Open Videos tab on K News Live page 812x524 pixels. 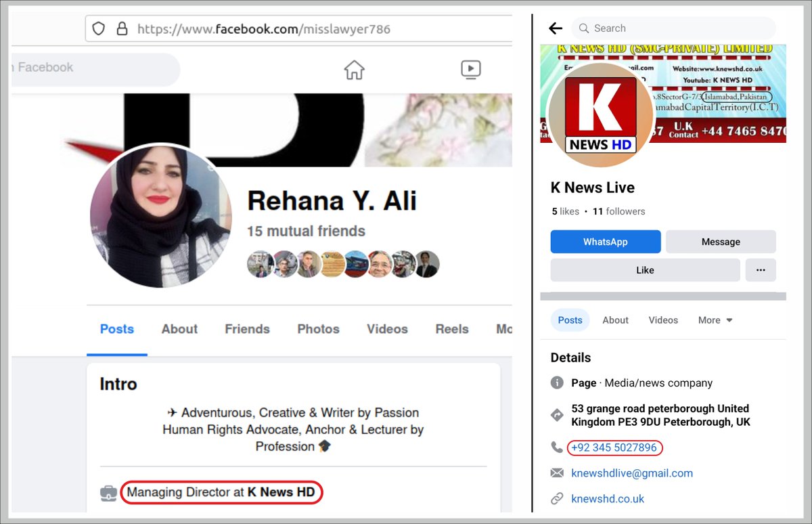pyautogui.click(x=663, y=320)
